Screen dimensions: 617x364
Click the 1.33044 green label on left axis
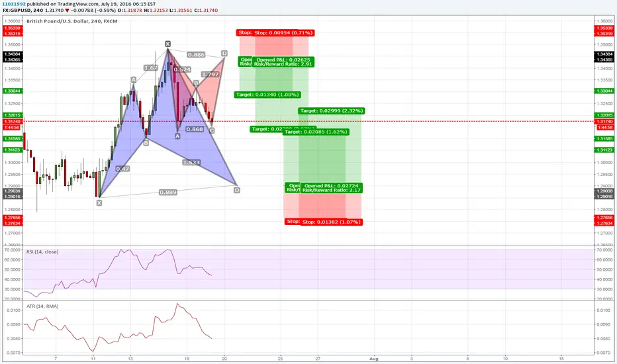coord(12,91)
